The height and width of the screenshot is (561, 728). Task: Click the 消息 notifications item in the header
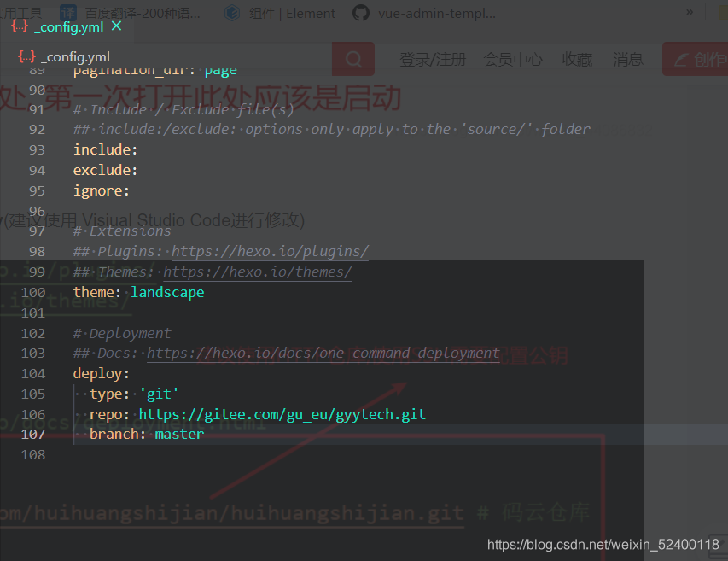point(627,59)
